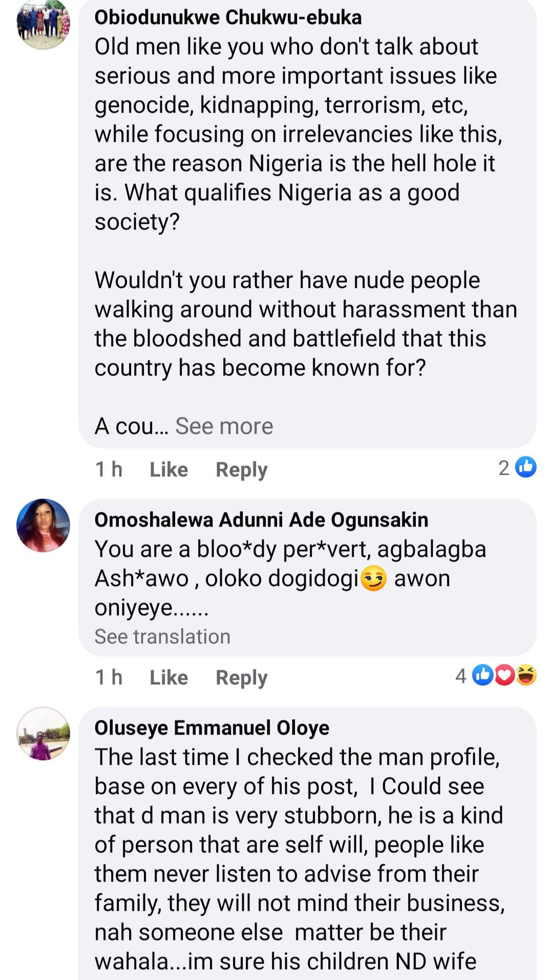Open Obiodunukwe Chukwu-ebuka's profile picture
This screenshot has width=553, height=980.
(44, 23)
